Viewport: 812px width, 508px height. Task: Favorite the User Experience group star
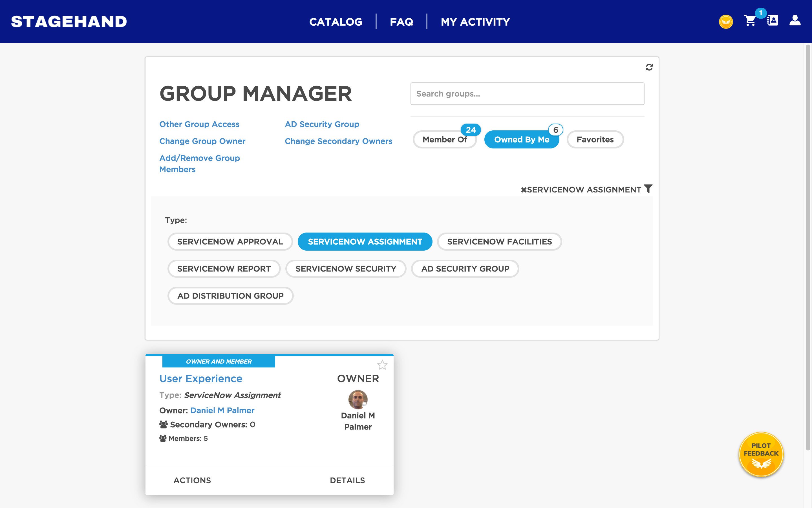pyautogui.click(x=382, y=365)
